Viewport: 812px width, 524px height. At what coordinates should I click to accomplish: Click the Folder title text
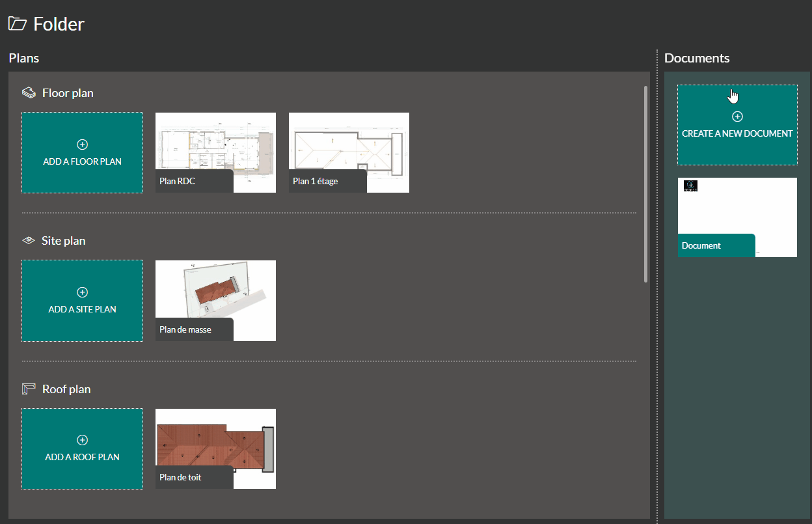[59, 25]
